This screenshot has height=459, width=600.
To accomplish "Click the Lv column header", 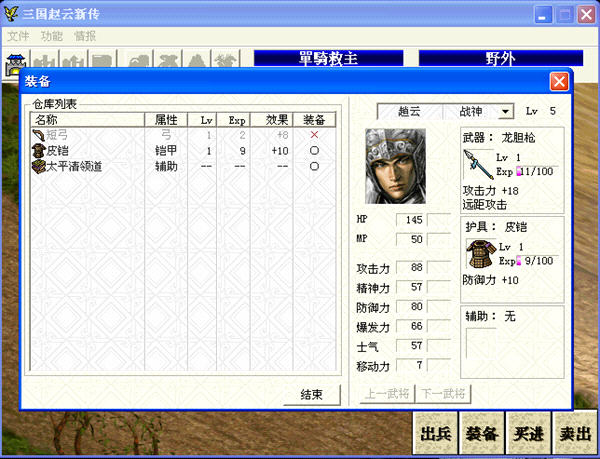I will point(202,120).
